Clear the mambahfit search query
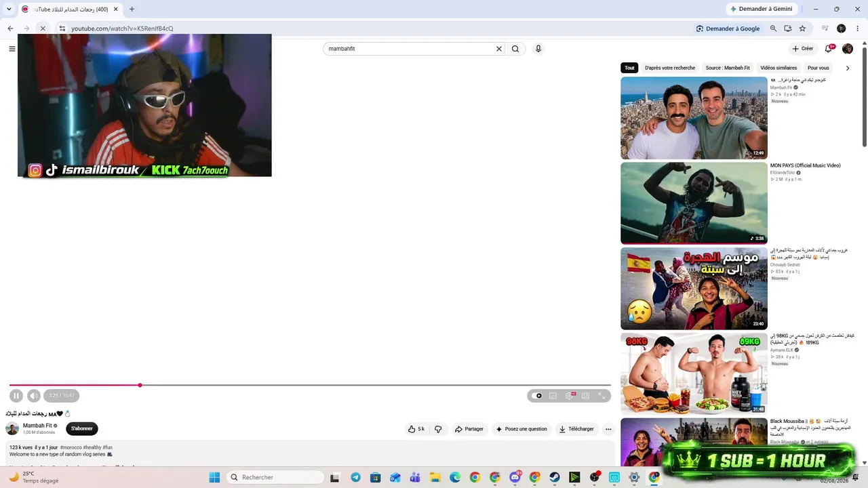This screenshot has height=488, width=868. (499, 49)
